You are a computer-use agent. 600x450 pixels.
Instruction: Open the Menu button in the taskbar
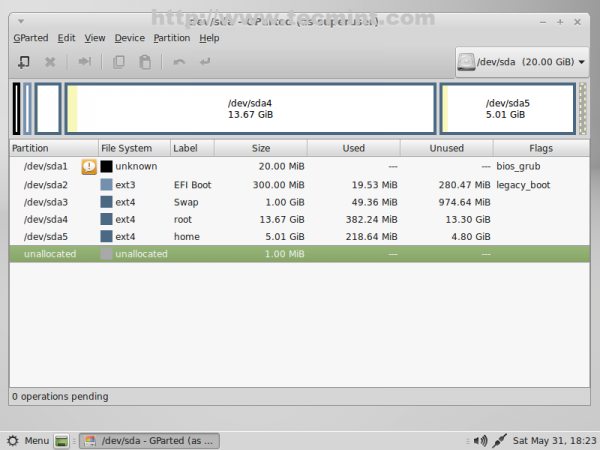[x=28, y=441]
